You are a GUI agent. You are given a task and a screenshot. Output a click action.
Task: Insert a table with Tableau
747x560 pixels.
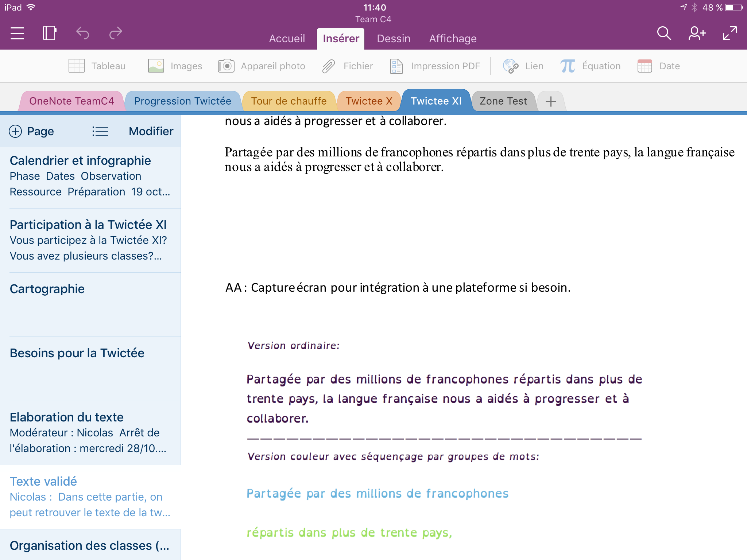click(97, 66)
